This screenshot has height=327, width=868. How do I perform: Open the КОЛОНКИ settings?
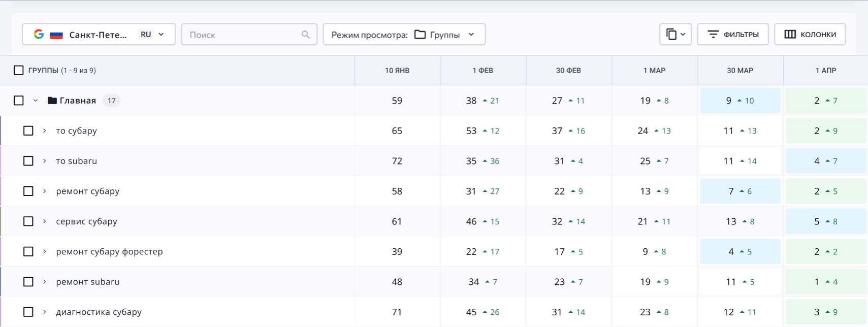coord(810,35)
